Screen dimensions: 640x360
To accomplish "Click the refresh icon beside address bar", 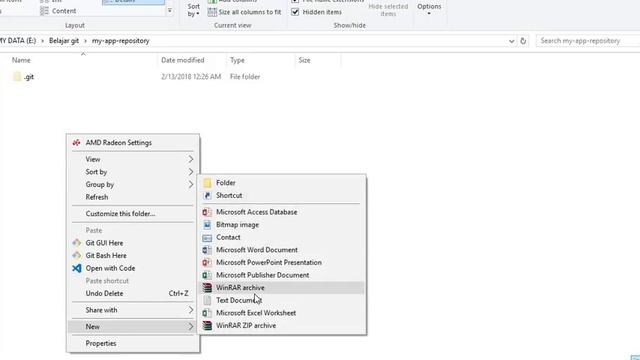I will tap(523, 41).
